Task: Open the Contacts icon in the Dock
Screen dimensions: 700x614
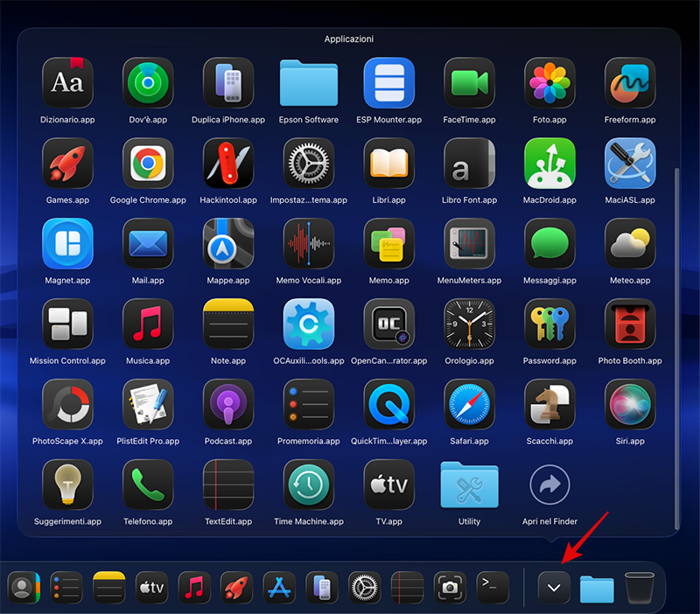Action: point(24,588)
